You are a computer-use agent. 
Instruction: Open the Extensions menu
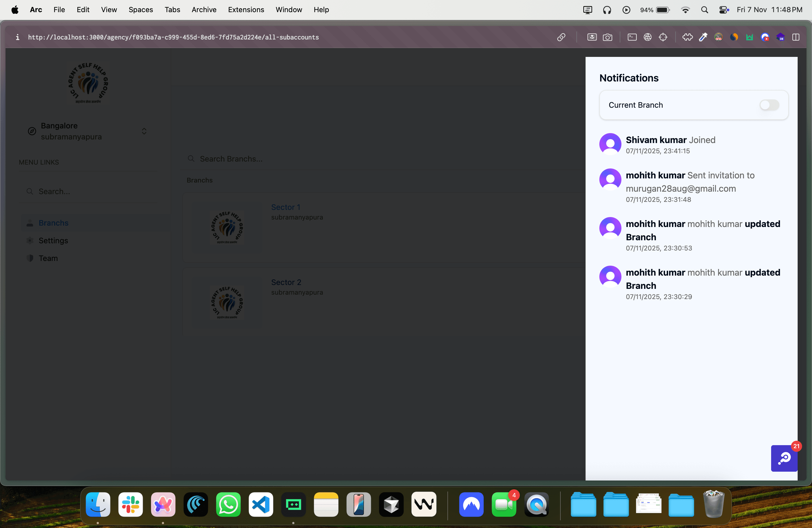tap(246, 10)
